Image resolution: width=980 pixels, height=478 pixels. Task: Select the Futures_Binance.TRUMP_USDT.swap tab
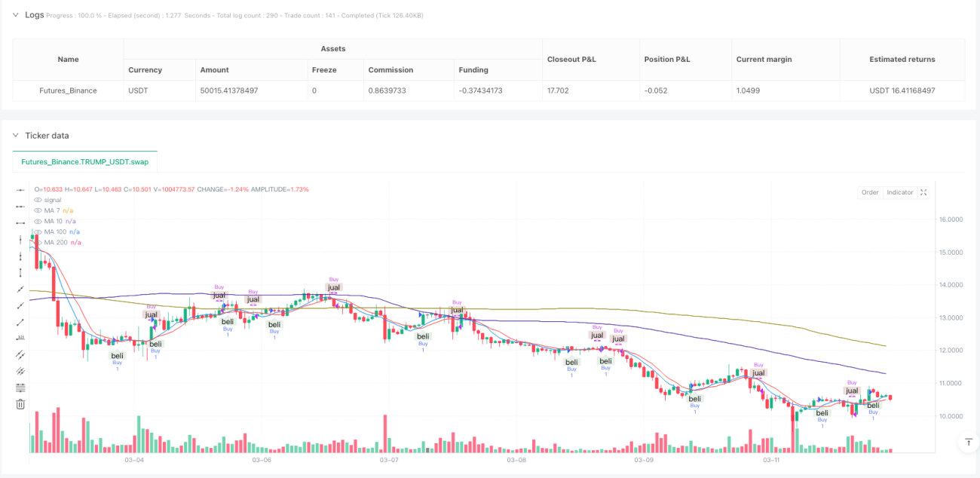[85, 162]
